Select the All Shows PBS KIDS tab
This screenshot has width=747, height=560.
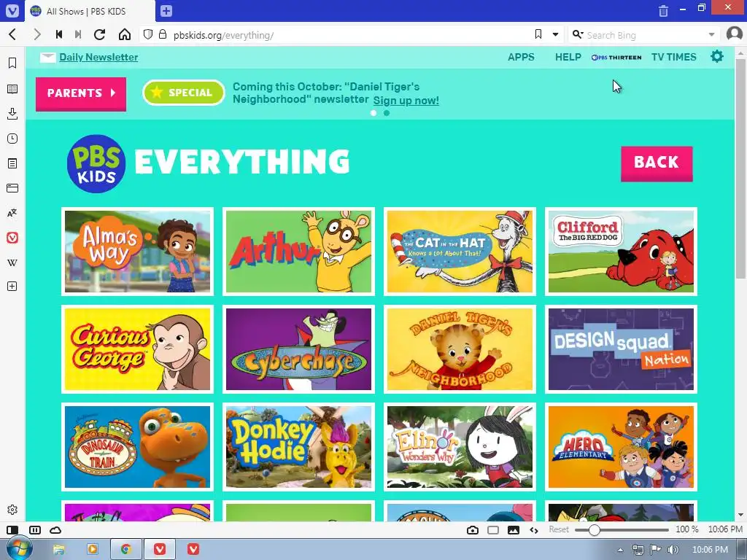(x=90, y=11)
